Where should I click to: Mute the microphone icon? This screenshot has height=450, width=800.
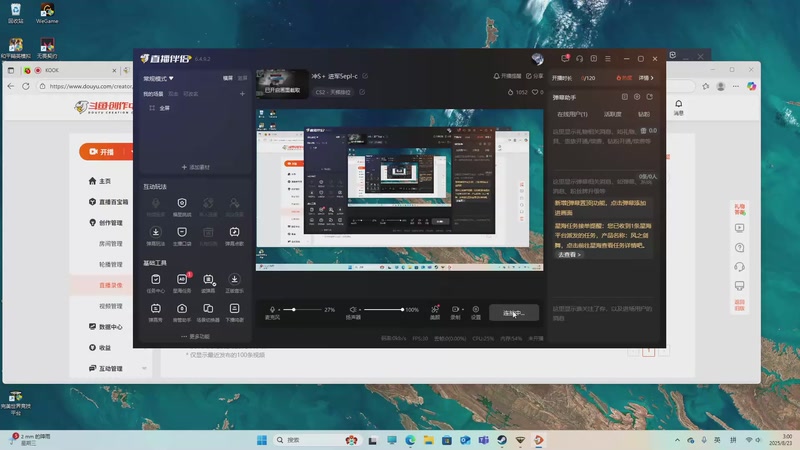click(x=272, y=309)
